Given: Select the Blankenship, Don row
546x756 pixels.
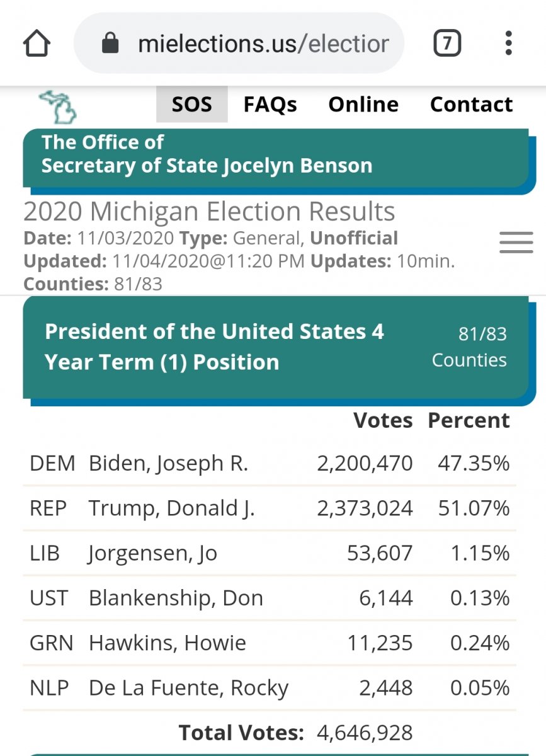Looking at the screenshot, I should tap(270, 598).
